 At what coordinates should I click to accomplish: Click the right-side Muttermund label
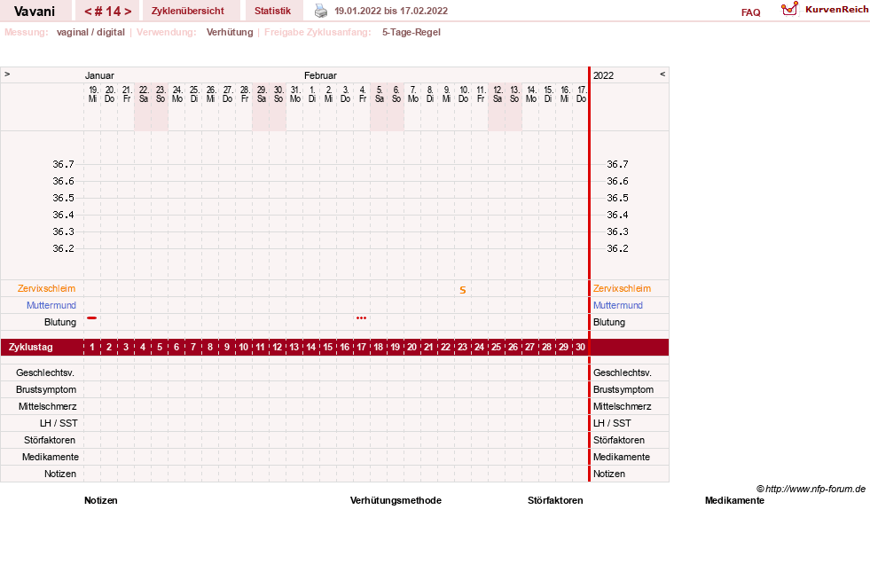[617, 305]
